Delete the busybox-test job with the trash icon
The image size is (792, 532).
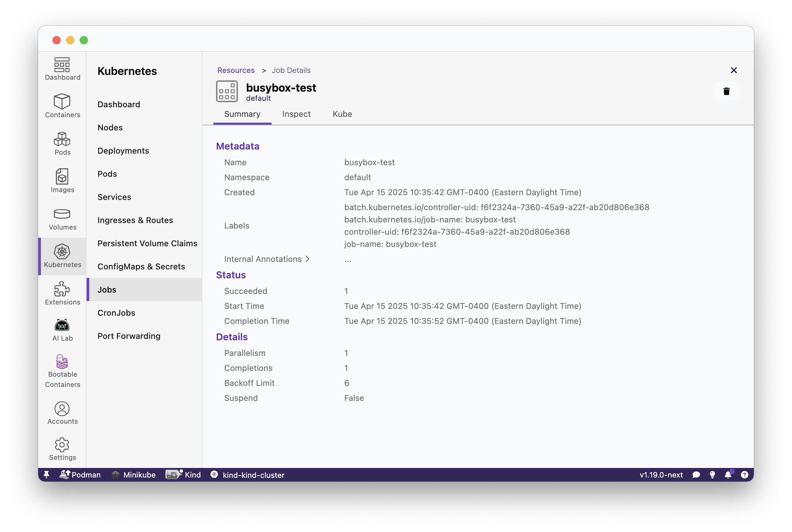pos(726,91)
